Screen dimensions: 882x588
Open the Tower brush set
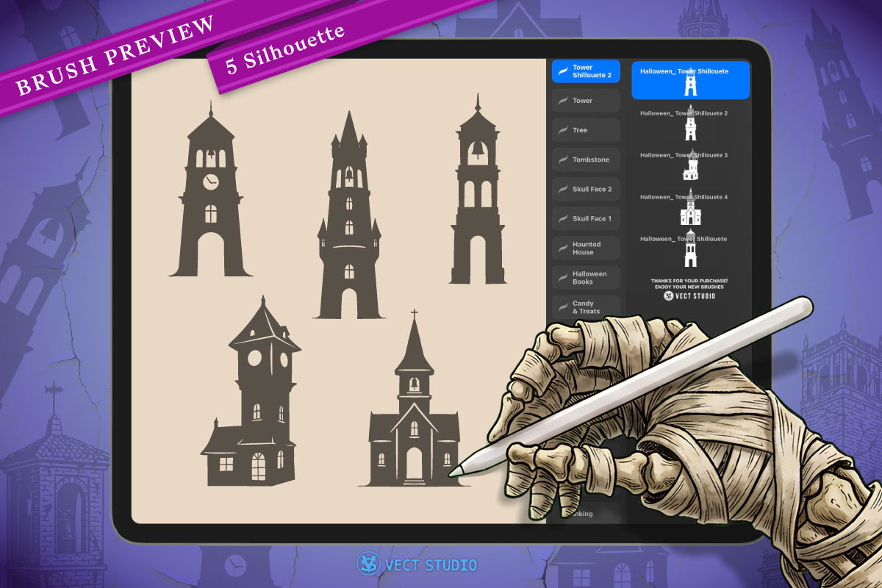pos(586,101)
